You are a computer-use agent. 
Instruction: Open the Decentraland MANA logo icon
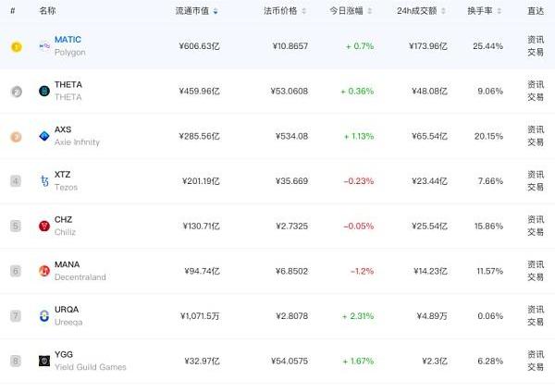(44, 271)
